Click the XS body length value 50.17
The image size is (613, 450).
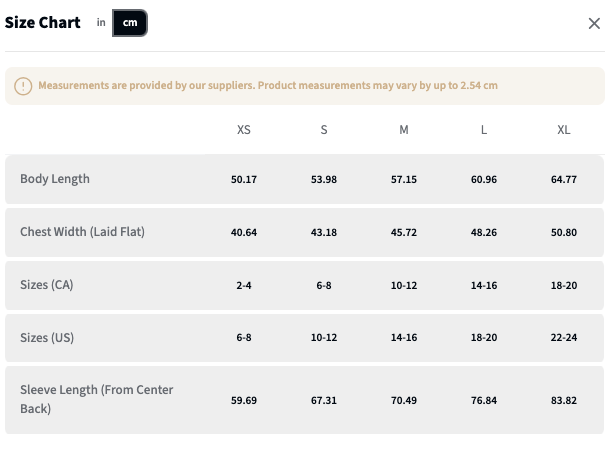[244, 180]
